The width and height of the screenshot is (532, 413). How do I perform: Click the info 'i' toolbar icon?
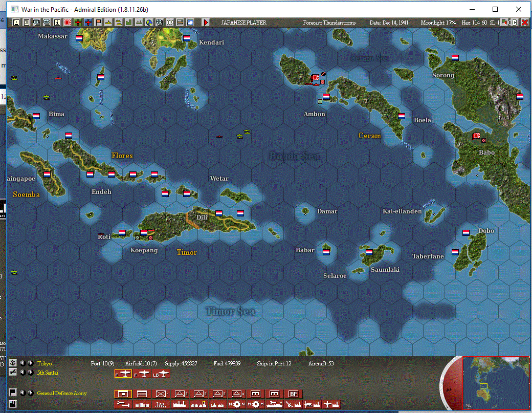click(57, 23)
